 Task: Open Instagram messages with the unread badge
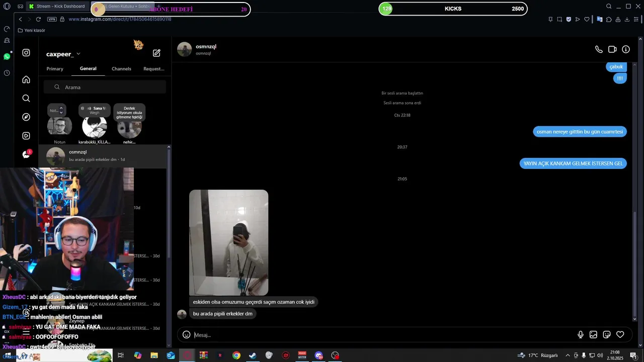27,154
